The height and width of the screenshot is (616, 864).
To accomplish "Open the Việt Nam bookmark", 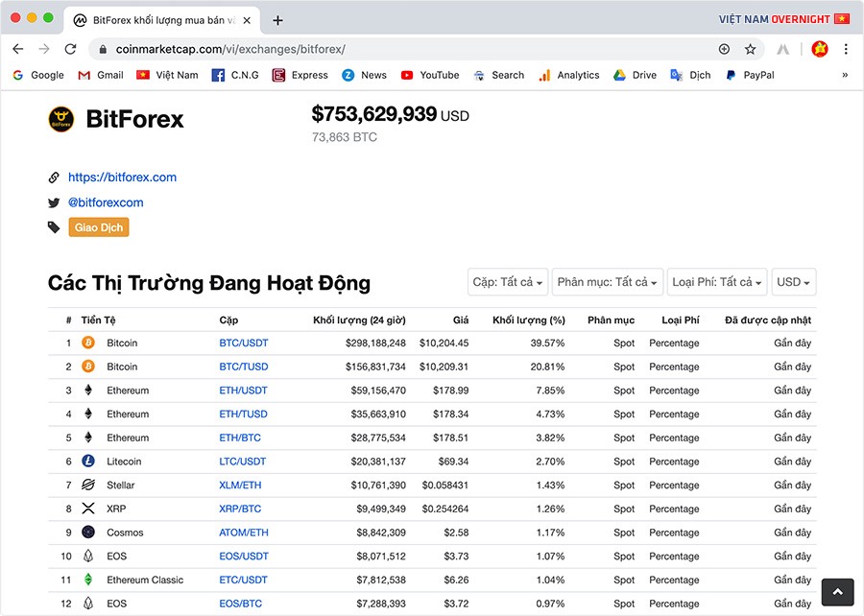I will click(167, 75).
